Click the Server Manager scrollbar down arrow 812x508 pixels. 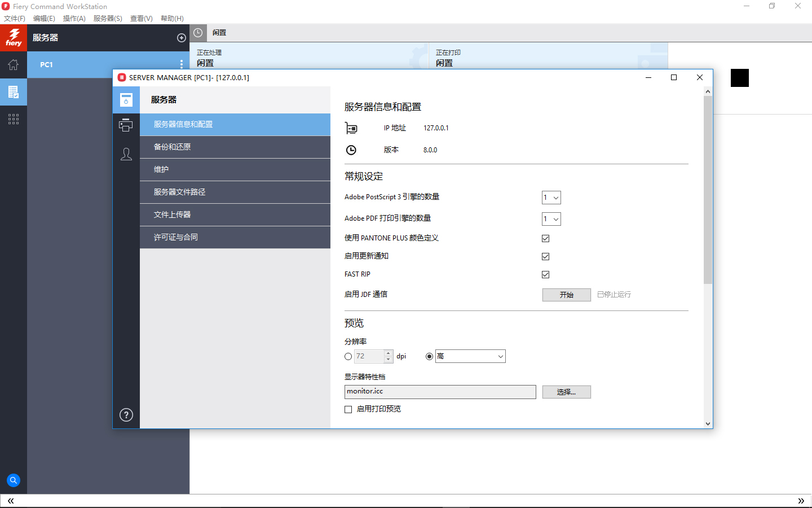point(708,424)
